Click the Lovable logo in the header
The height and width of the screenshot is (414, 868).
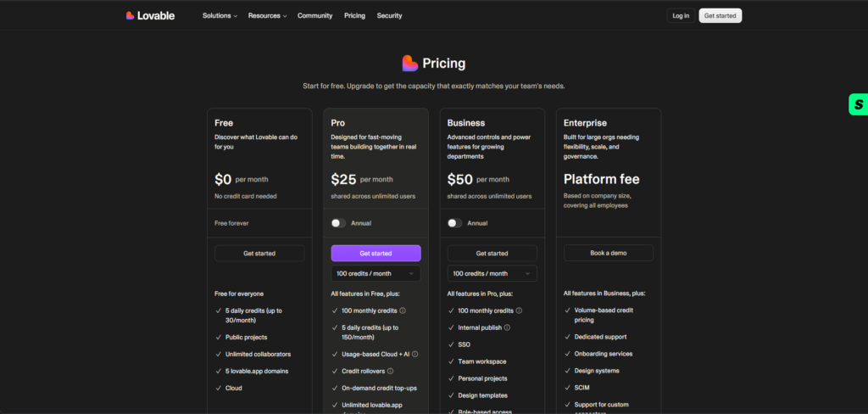[x=150, y=15]
